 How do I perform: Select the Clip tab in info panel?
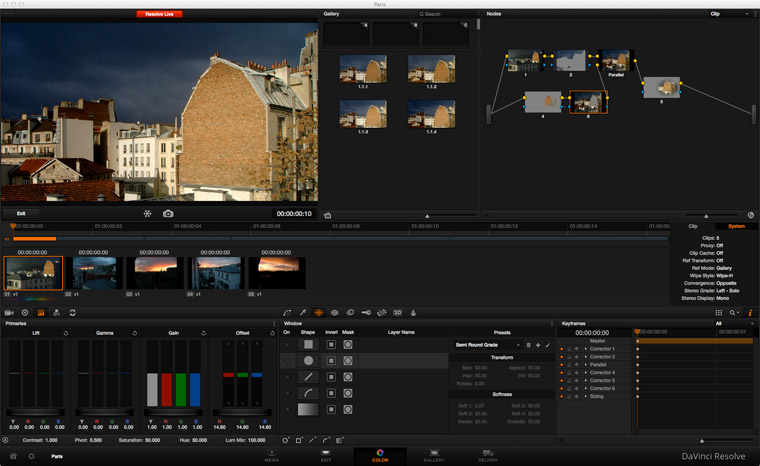pos(693,226)
